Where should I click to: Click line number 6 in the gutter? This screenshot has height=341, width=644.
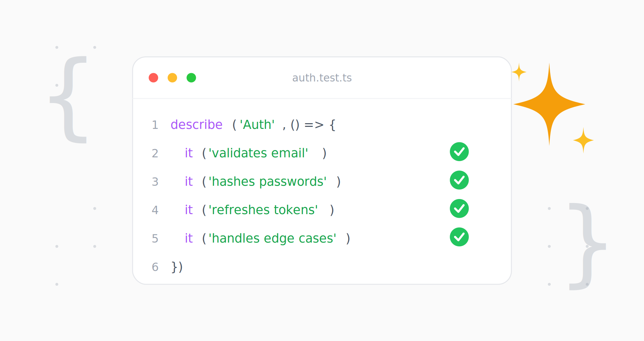[155, 267]
